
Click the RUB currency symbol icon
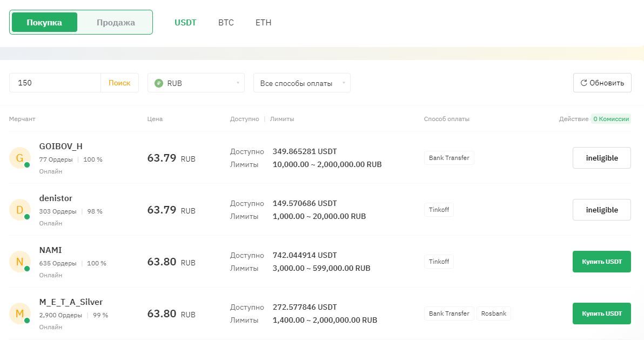click(158, 83)
